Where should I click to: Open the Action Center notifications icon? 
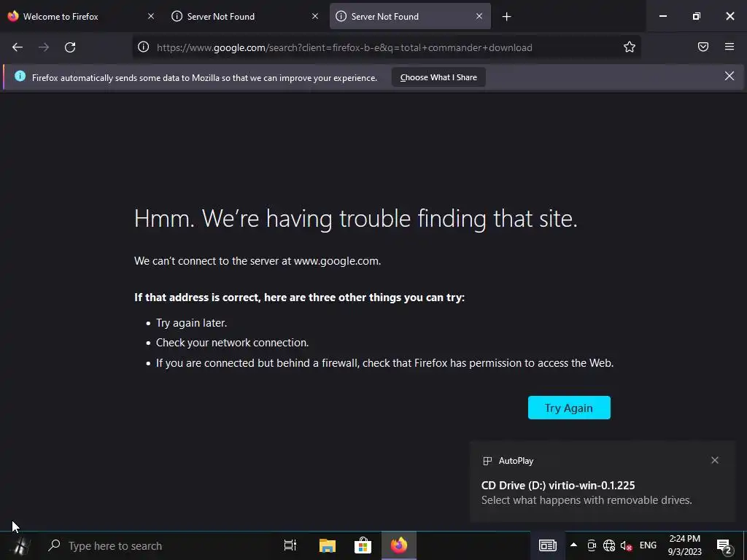tap(724, 546)
